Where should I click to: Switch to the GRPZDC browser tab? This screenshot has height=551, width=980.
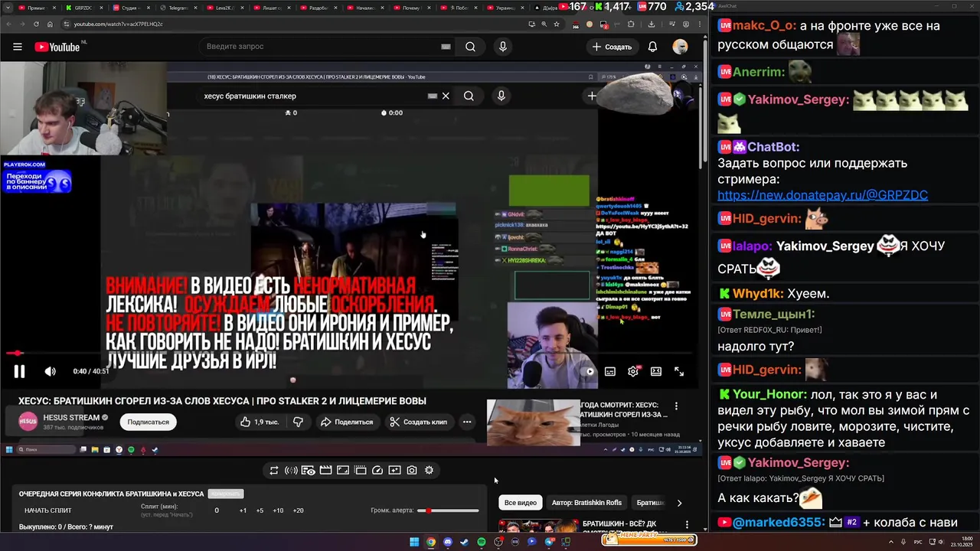tap(83, 8)
